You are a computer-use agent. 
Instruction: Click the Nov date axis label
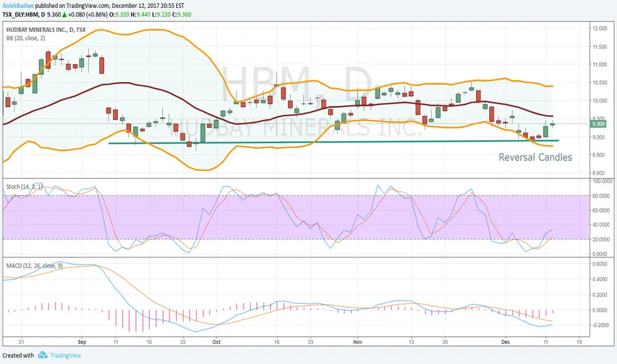(x=357, y=342)
